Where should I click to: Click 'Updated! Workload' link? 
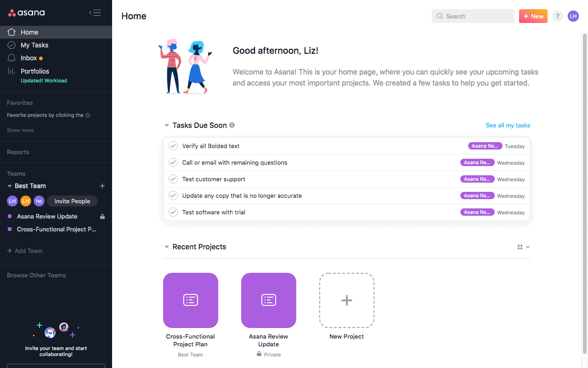click(x=44, y=80)
